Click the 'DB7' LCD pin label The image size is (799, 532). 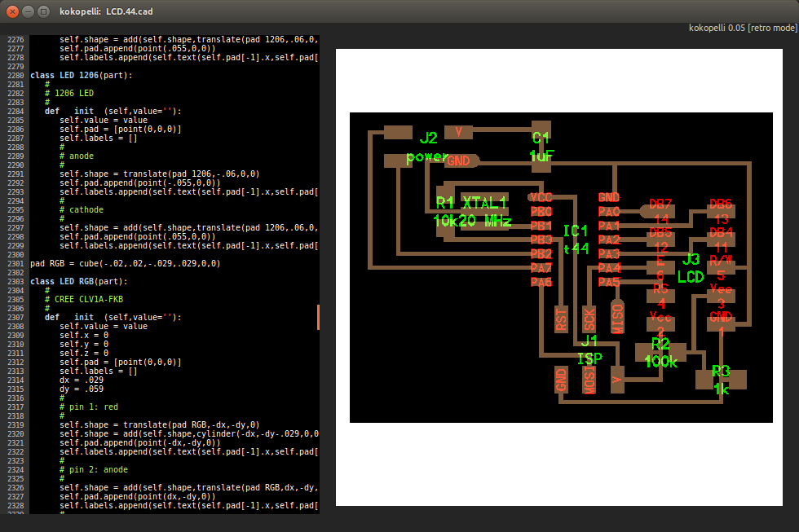pos(660,204)
